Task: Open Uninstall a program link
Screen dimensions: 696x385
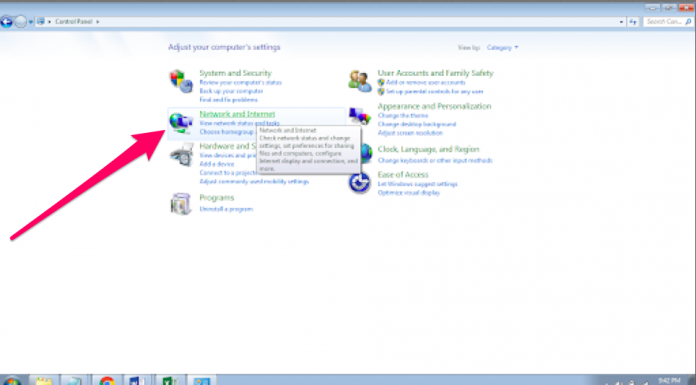Action: click(226, 209)
